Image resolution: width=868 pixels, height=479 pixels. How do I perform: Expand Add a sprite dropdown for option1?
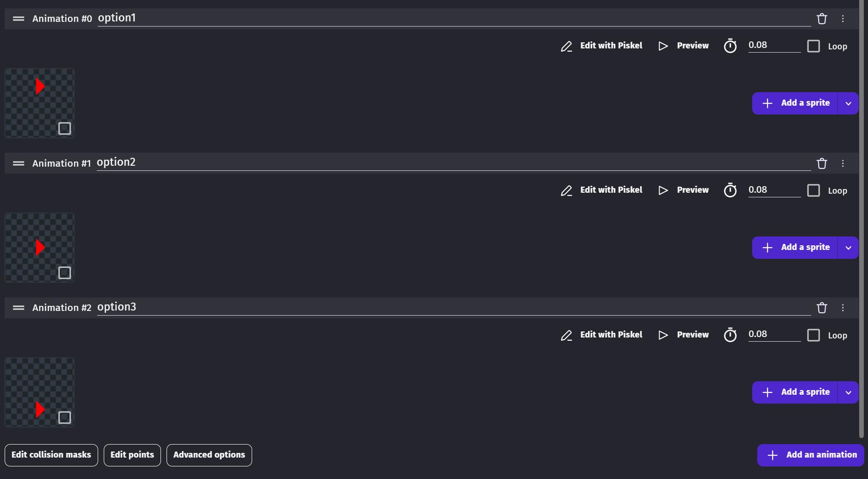click(x=848, y=103)
